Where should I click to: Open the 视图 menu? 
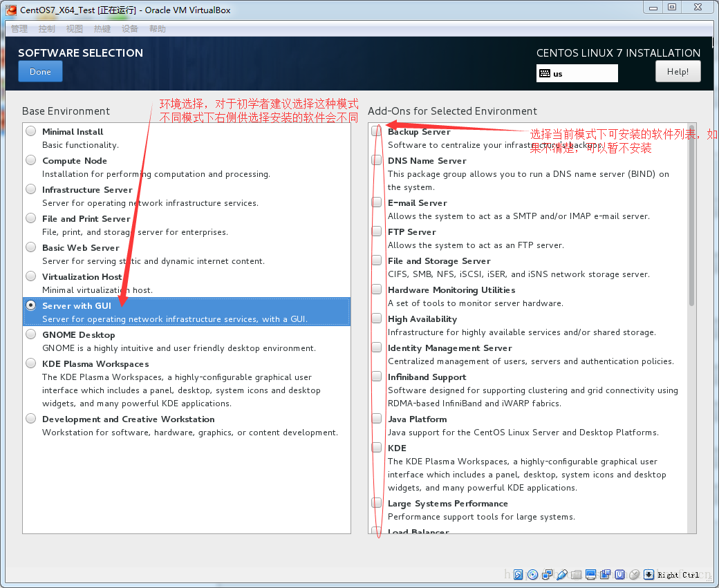click(x=74, y=29)
